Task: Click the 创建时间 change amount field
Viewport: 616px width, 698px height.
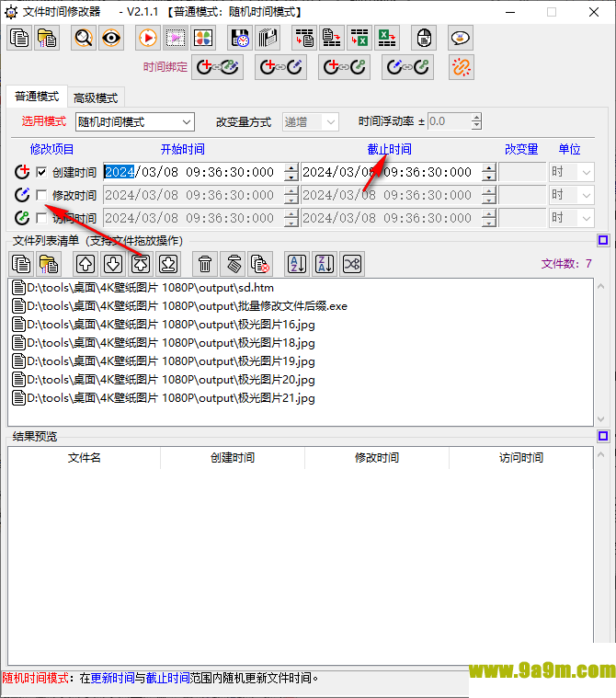Action: click(x=522, y=172)
